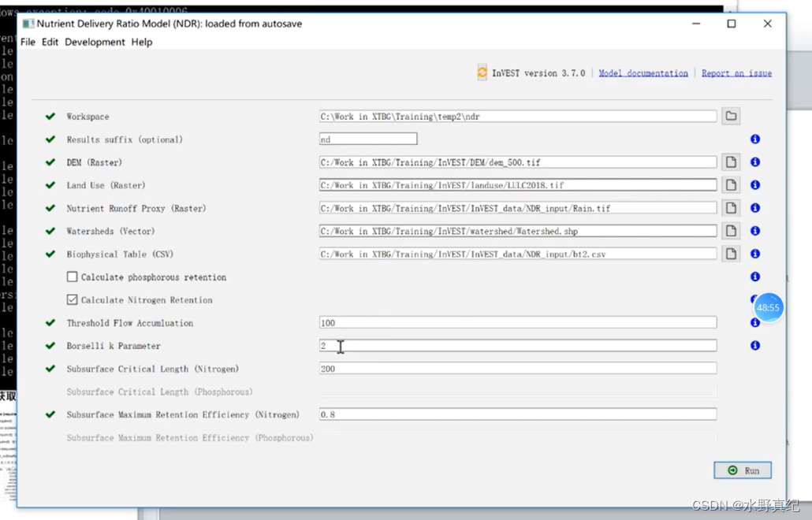Screen dimensions: 812x520
Task: Click the green check beside Borselli k Parameter
Action: [50, 346]
